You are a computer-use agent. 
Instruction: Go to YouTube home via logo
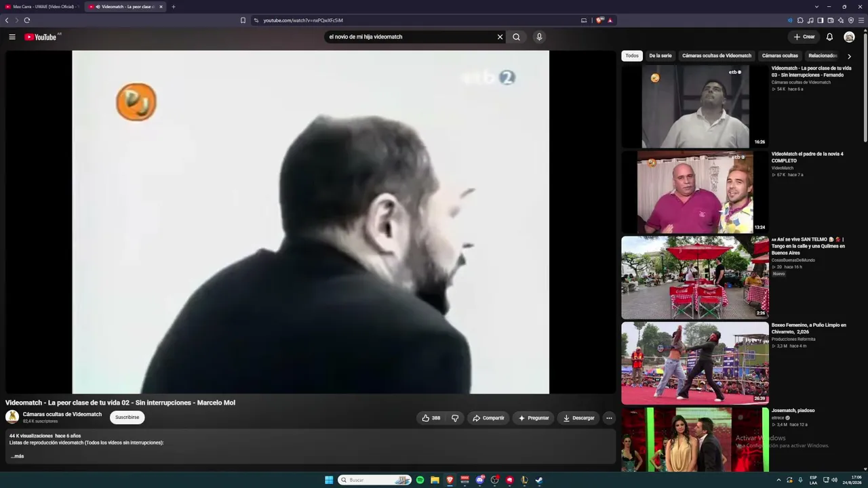click(x=41, y=37)
